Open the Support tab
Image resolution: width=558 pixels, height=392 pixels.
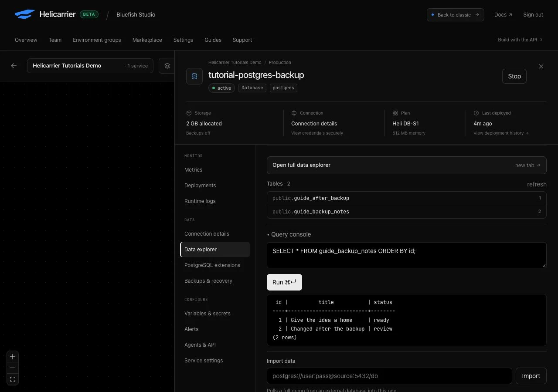pos(242,40)
